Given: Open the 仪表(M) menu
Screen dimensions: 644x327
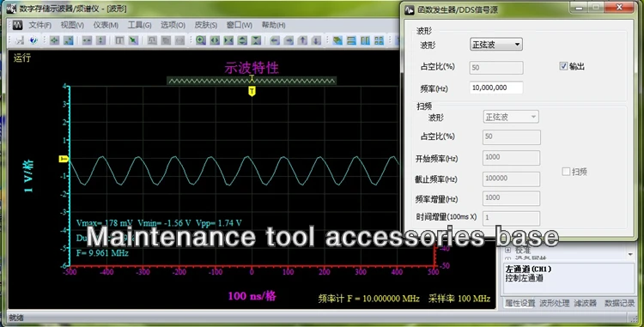Looking at the screenshot, I should click(x=106, y=25).
